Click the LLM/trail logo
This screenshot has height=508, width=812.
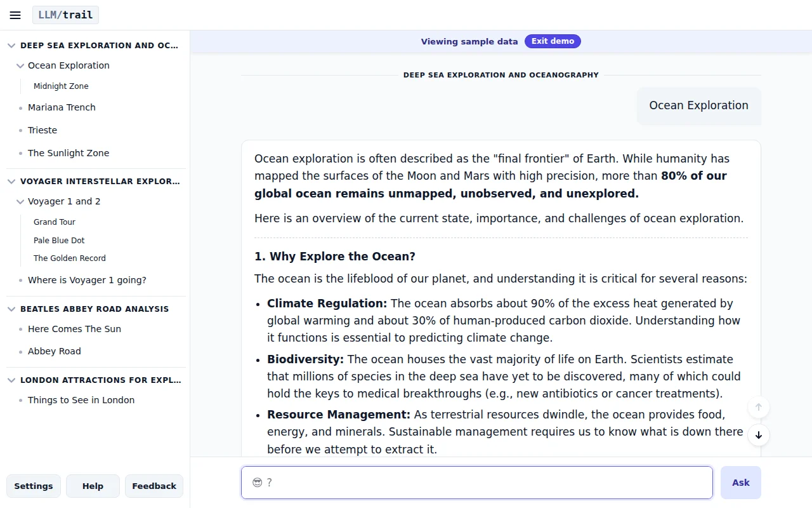[x=65, y=15]
